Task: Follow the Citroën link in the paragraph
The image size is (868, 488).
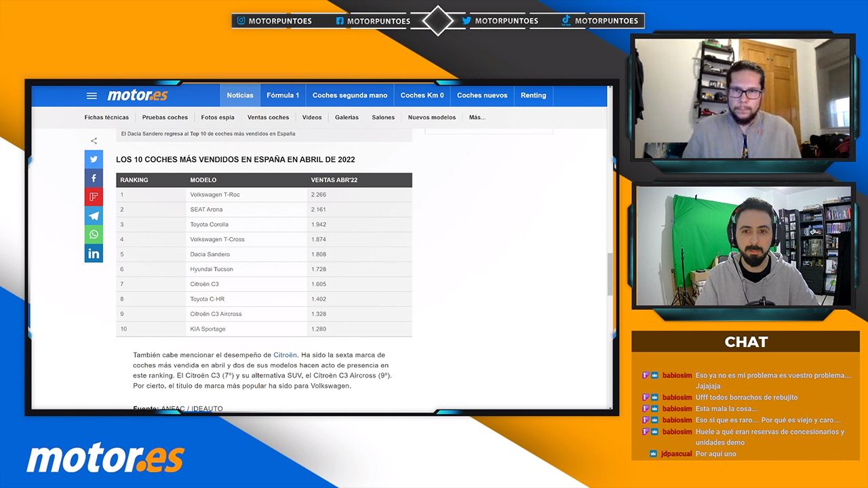Action: tap(285, 355)
